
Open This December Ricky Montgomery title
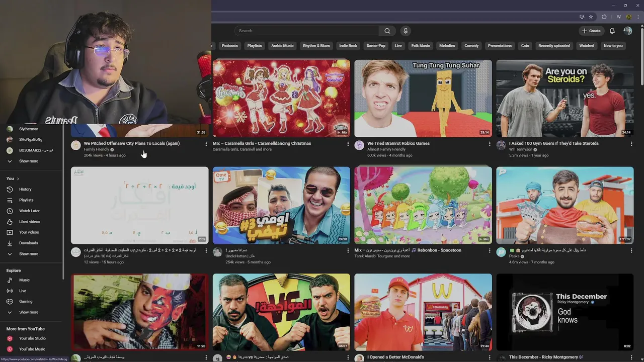pos(546,357)
